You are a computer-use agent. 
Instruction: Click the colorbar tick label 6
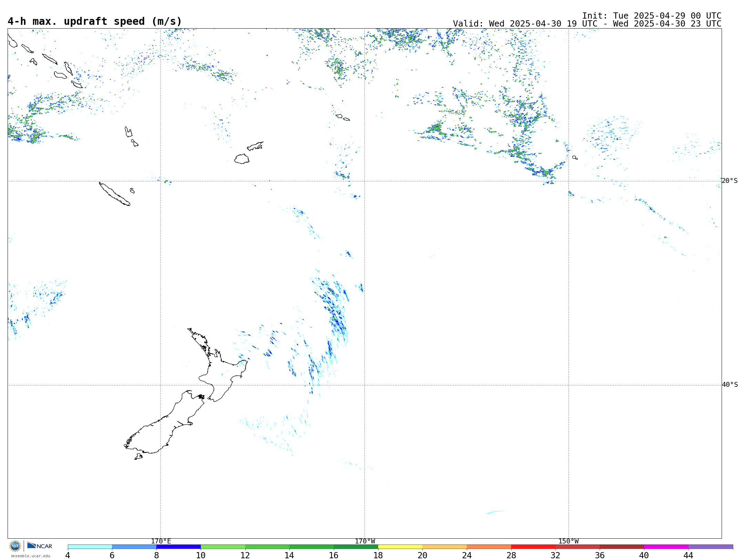coord(112,555)
